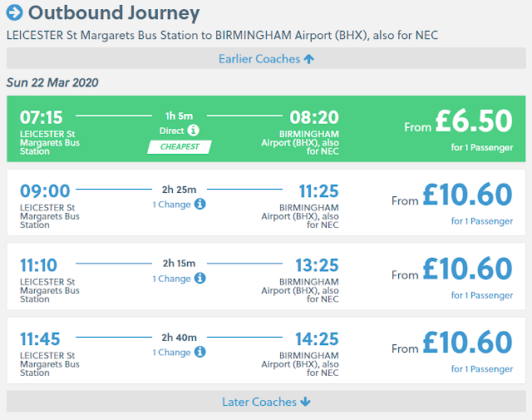Click info icon beside Direct on 07:15 coach

click(x=194, y=131)
